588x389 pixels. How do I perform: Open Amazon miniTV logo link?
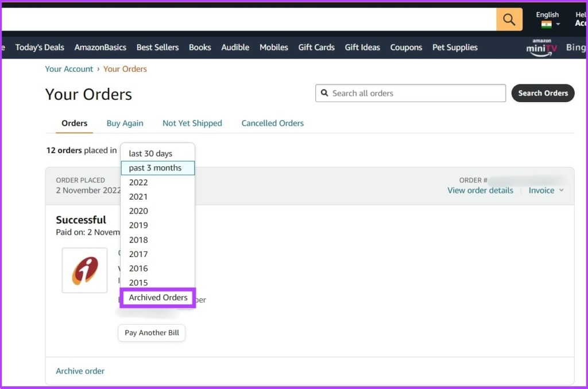(x=541, y=48)
